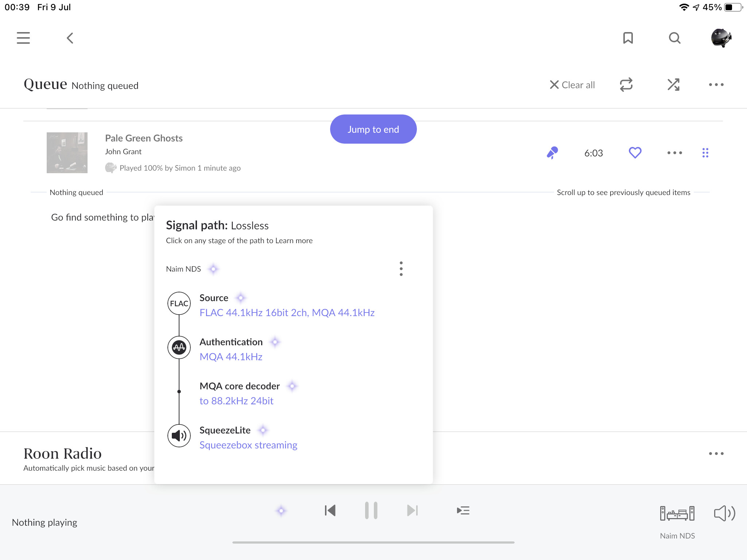The width and height of the screenshot is (747, 560).
Task: Click Simon's small avatar under John Grant
Action: tap(111, 168)
